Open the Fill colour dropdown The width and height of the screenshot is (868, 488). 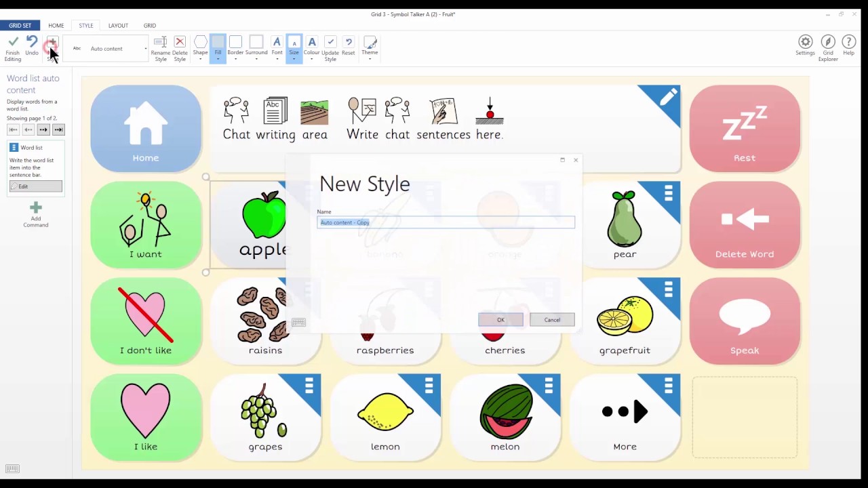tap(218, 48)
